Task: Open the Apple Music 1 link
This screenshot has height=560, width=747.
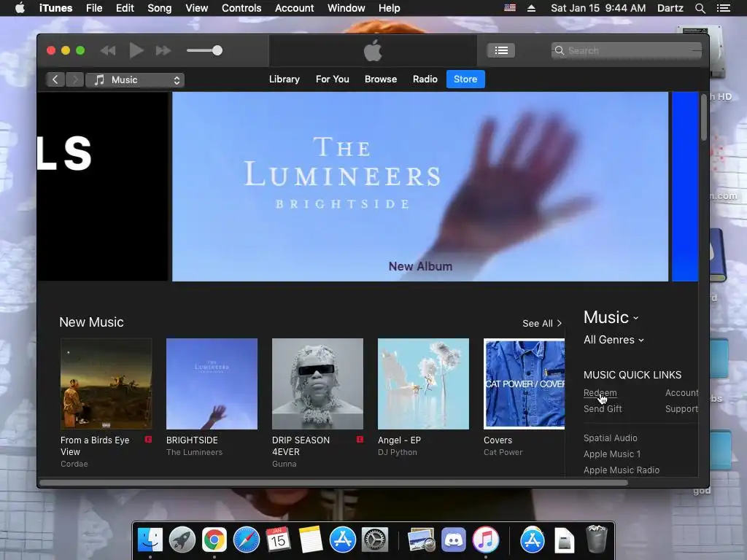Action: (x=612, y=454)
